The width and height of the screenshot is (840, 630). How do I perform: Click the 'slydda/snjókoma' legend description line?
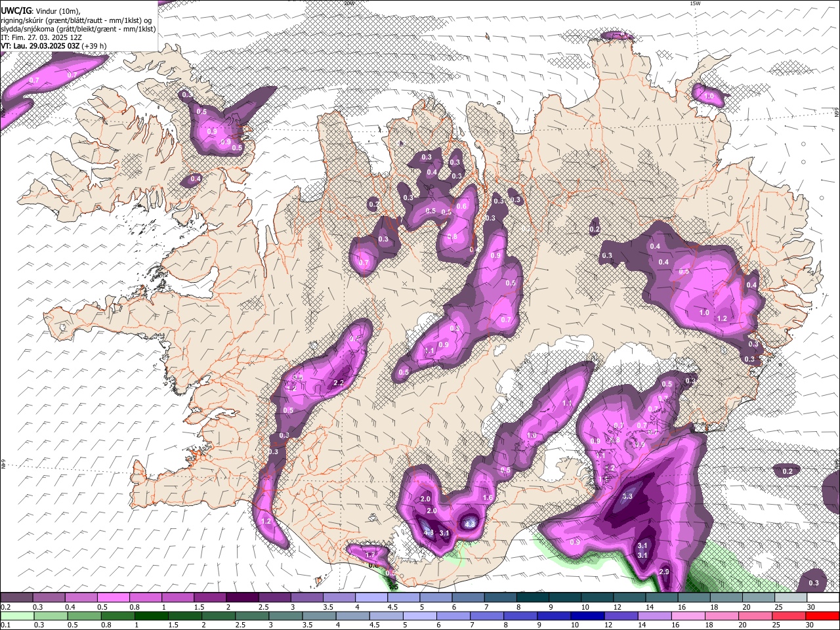pyautogui.click(x=78, y=29)
